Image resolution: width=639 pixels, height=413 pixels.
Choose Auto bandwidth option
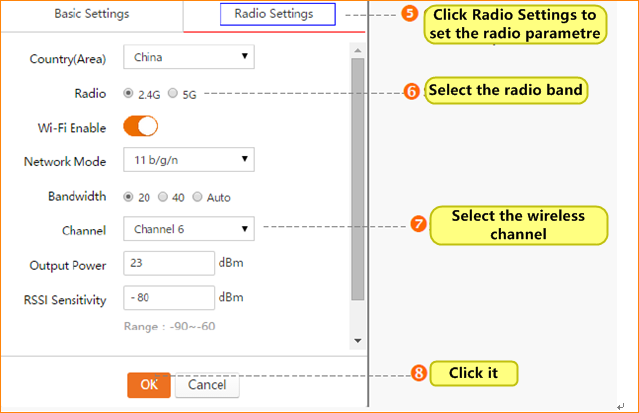(197, 197)
